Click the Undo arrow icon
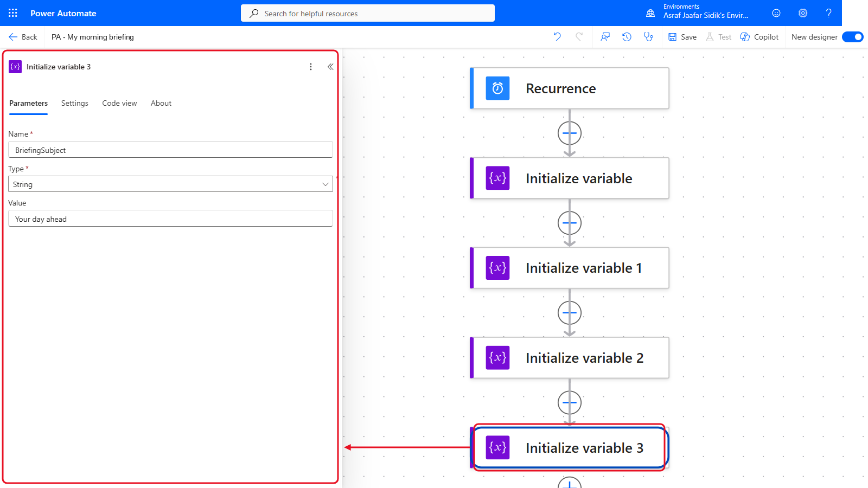Image resolution: width=868 pixels, height=488 pixels. coord(557,37)
